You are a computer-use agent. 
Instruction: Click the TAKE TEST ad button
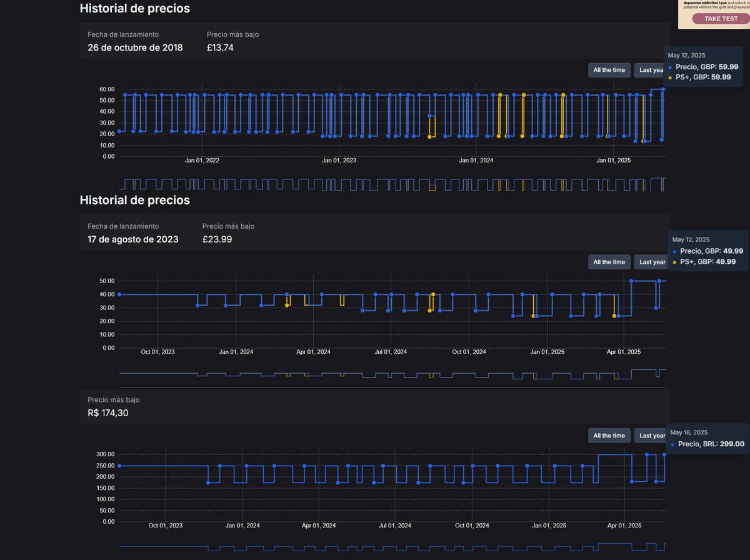[x=721, y=19]
